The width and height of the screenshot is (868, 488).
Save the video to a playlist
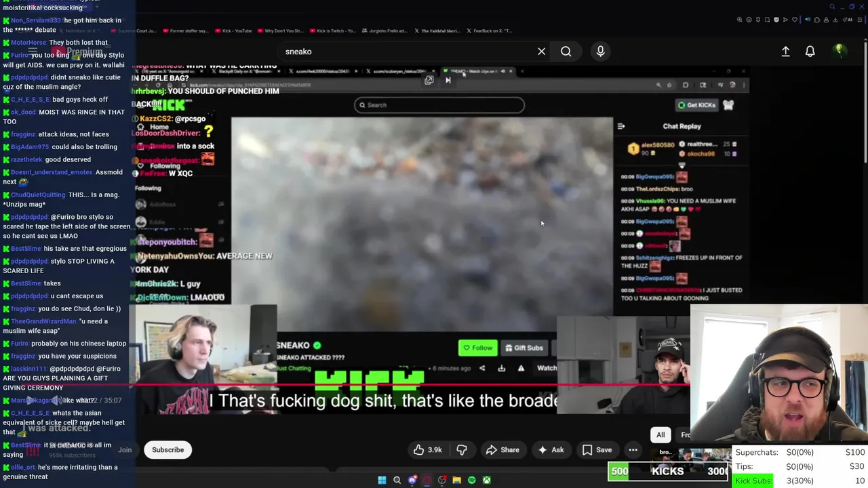597,450
